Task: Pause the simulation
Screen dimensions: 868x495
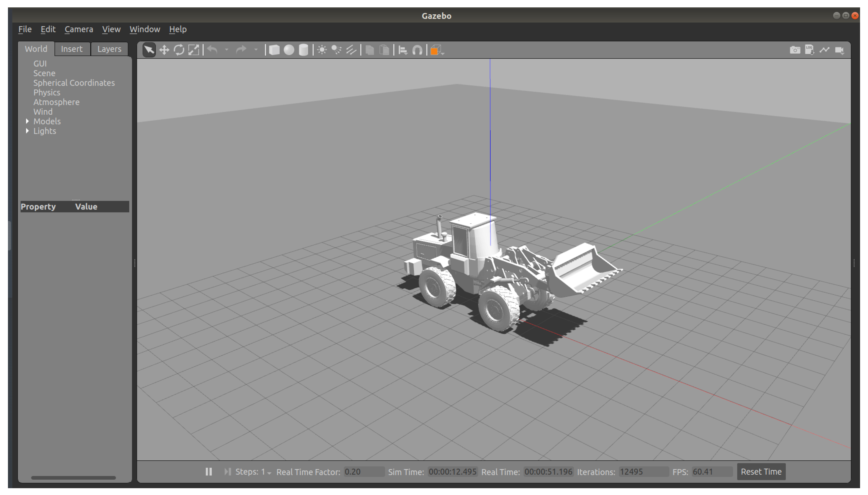Action: (x=208, y=471)
